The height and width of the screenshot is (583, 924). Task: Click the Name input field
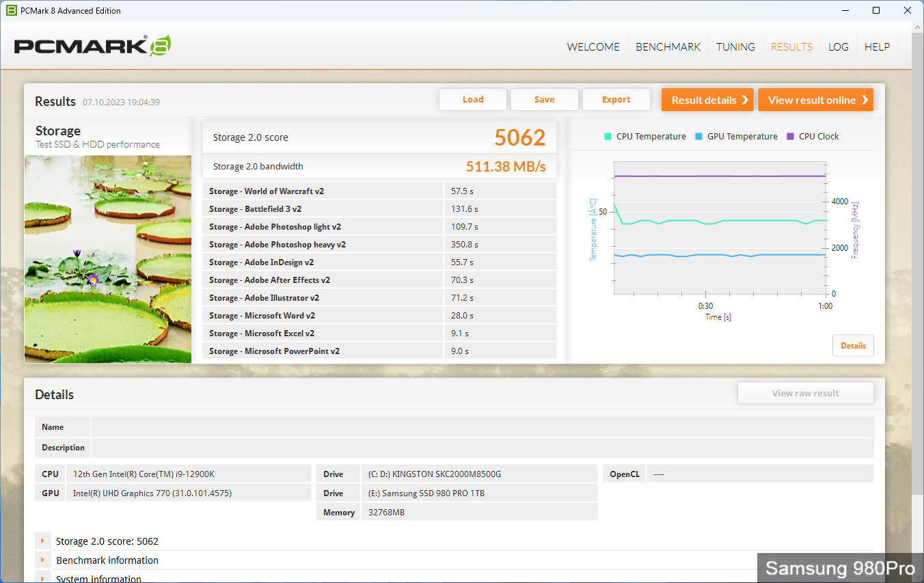[483, 427]
